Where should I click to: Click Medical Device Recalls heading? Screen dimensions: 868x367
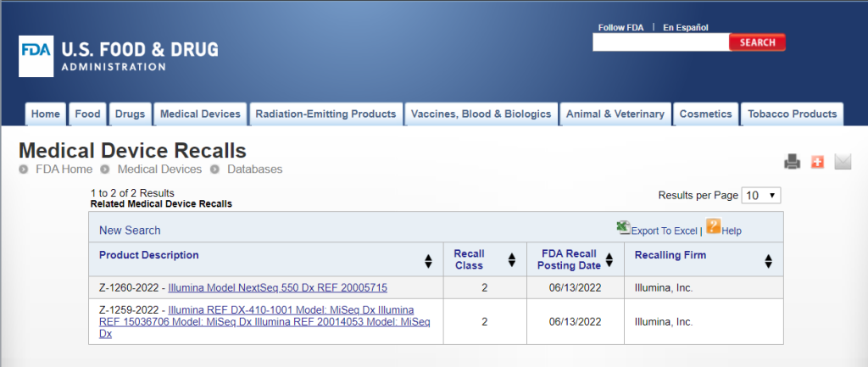pyautogui.click(x=133, y=151)
